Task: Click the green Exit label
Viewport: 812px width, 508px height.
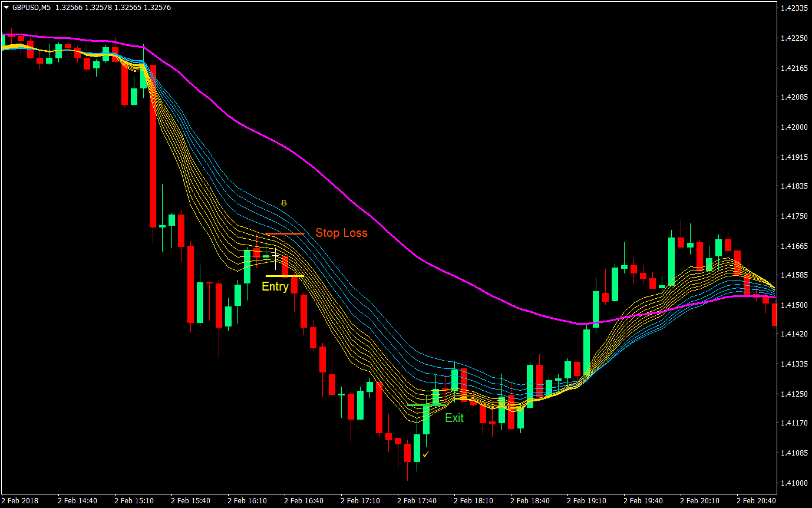Action: point(454,418)
